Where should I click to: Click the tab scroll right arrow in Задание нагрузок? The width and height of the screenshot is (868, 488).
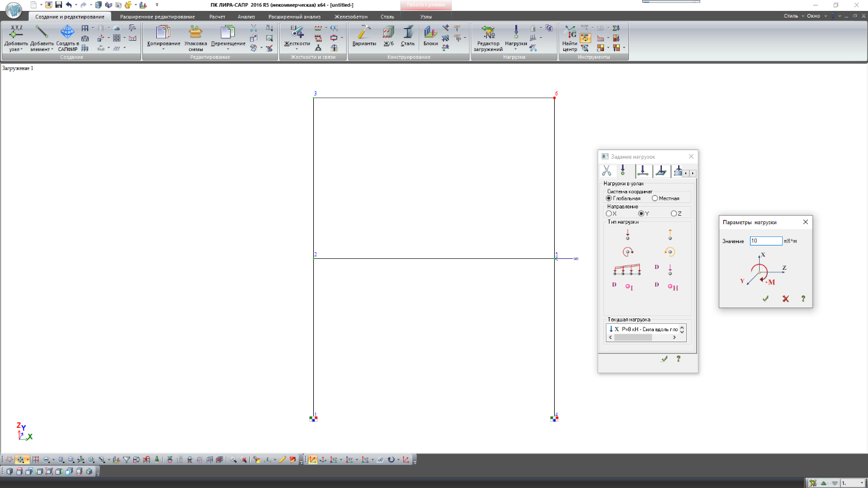(693, 173)
